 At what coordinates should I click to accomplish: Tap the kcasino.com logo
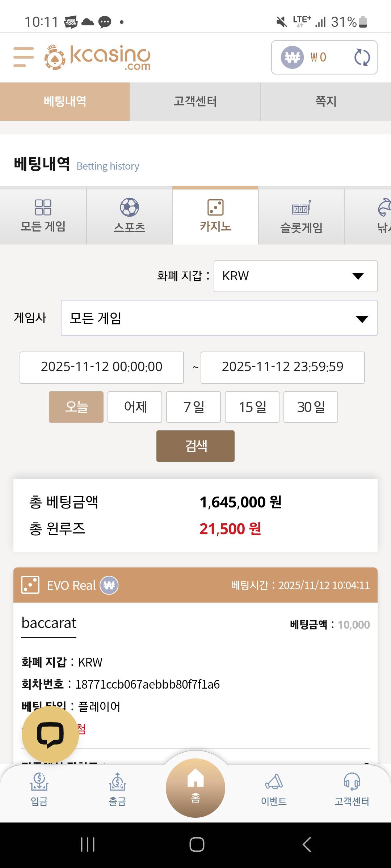[98, 57]
